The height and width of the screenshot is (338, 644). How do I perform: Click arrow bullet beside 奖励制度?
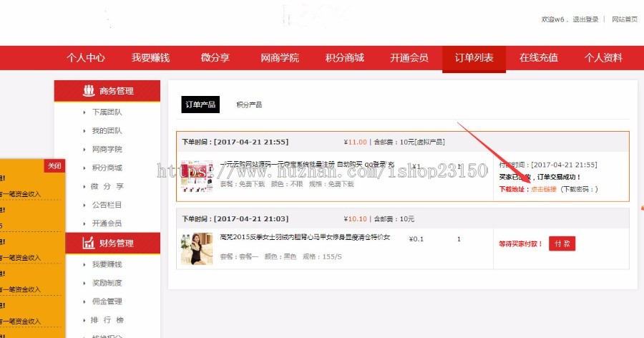[84, 283]
